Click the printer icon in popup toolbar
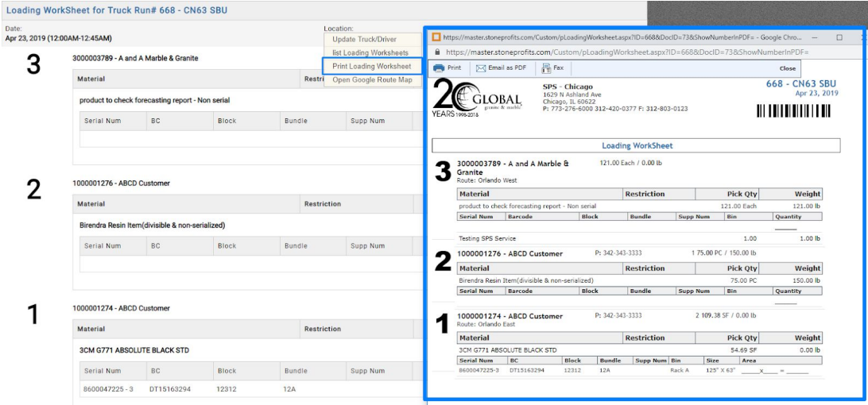The width and height of the screenshot is (868, 405). pyautogui.click(x=439, y=68)
